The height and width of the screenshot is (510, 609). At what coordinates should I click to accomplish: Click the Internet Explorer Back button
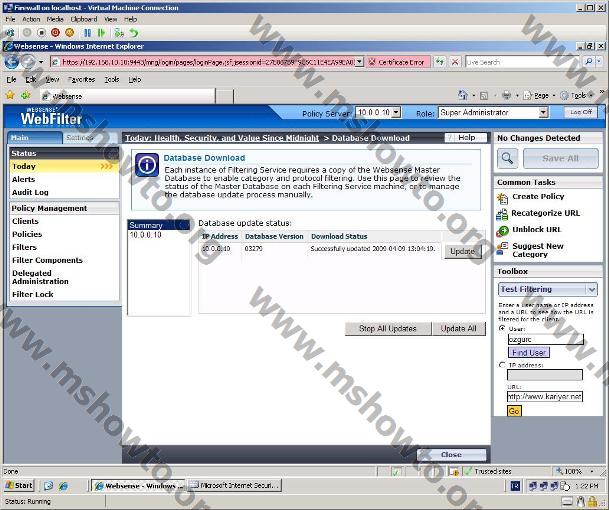11,61
